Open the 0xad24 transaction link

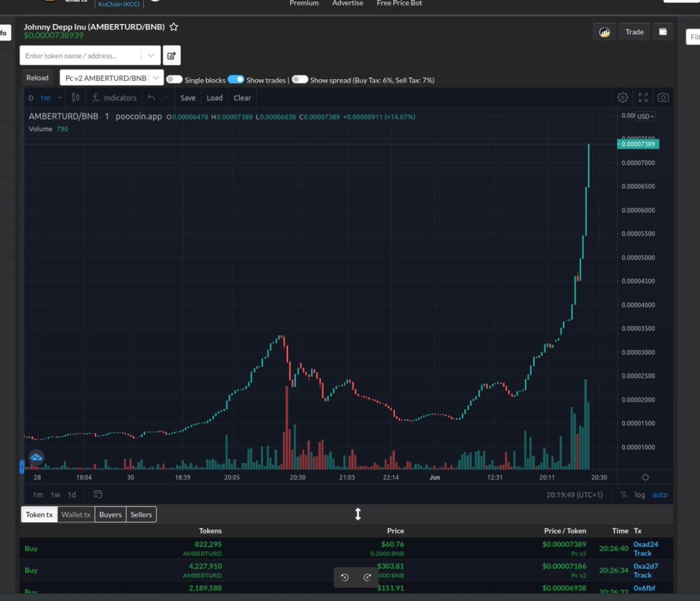tap(646, 544)
